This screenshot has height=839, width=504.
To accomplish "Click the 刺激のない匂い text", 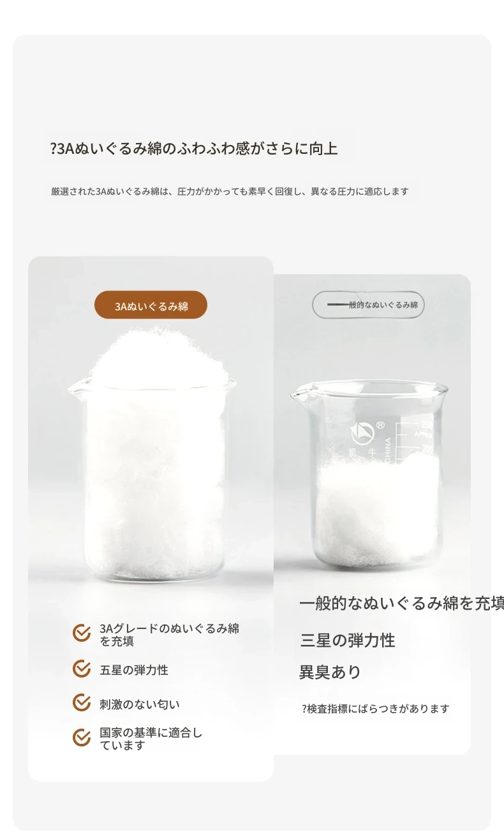I will pyautogui.click(x=140, y=704).
